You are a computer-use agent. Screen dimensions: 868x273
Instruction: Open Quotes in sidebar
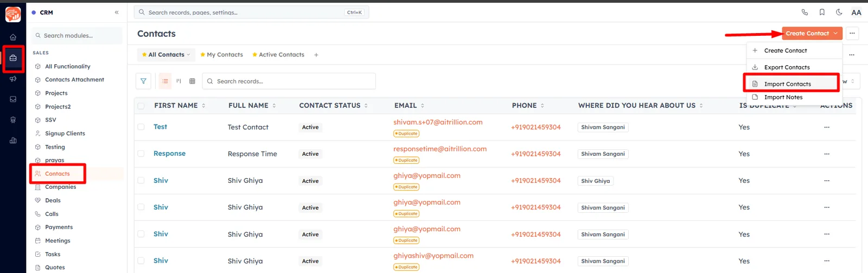55,268
